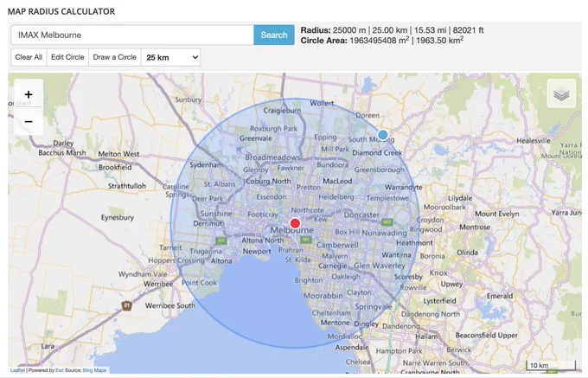
Task: Click the M3 highway shield near Doncaster
Action: point(387,222)
